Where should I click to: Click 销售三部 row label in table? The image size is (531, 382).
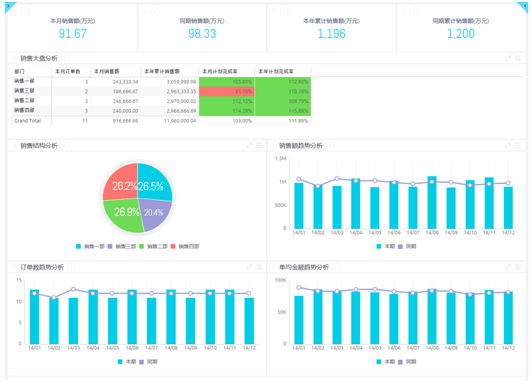coord(24,91)
